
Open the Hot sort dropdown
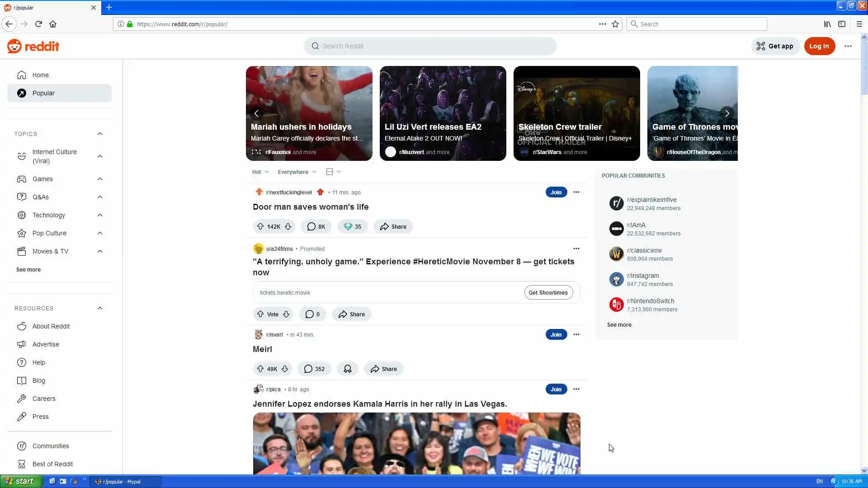260,172
